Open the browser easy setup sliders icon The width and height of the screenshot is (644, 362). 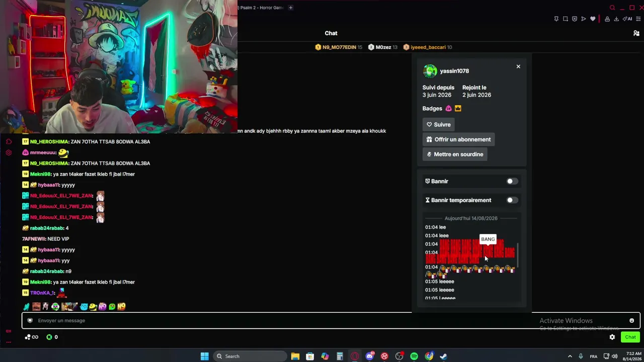tap(639, 19)
